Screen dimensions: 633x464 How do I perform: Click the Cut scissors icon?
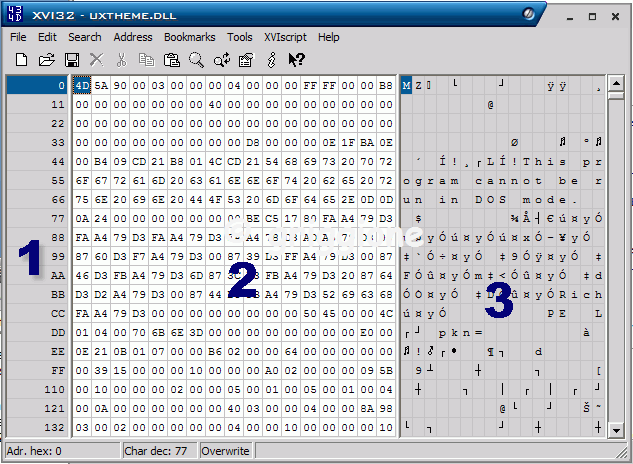(x=121, y=60)
